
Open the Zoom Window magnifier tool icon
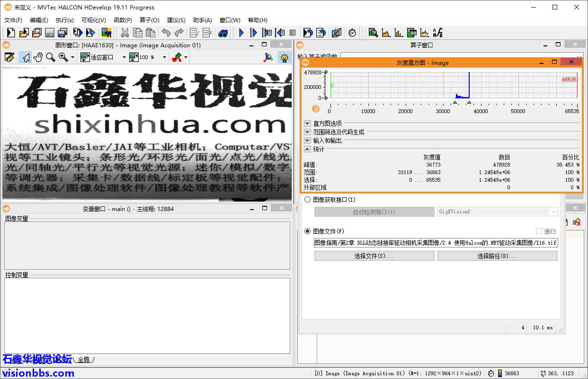point(374,33)
